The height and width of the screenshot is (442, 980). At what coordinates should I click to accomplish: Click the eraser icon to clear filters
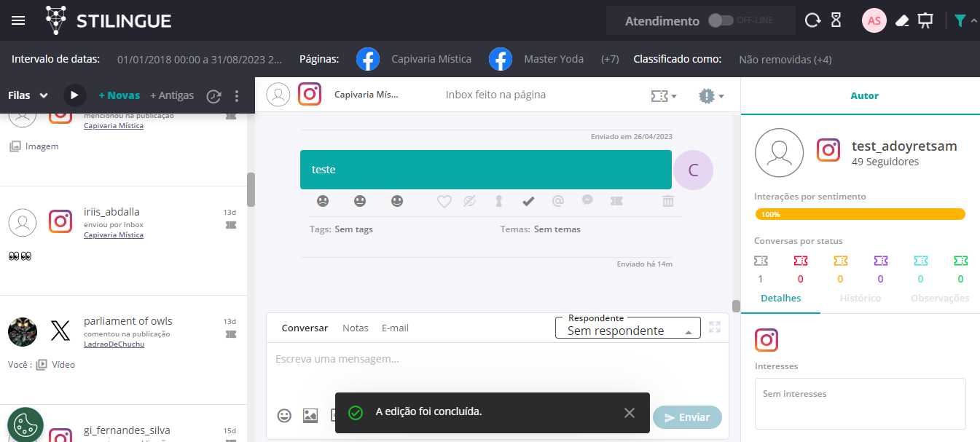point(902,20)
